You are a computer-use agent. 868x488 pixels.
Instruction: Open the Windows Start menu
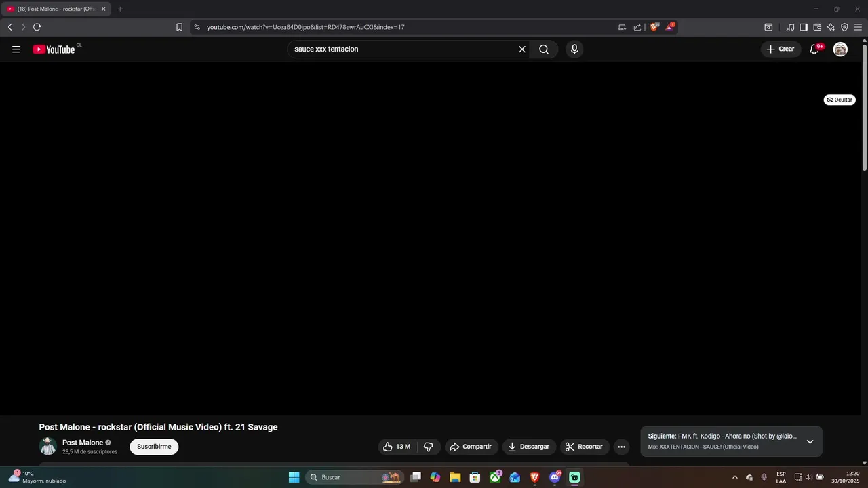294,477
